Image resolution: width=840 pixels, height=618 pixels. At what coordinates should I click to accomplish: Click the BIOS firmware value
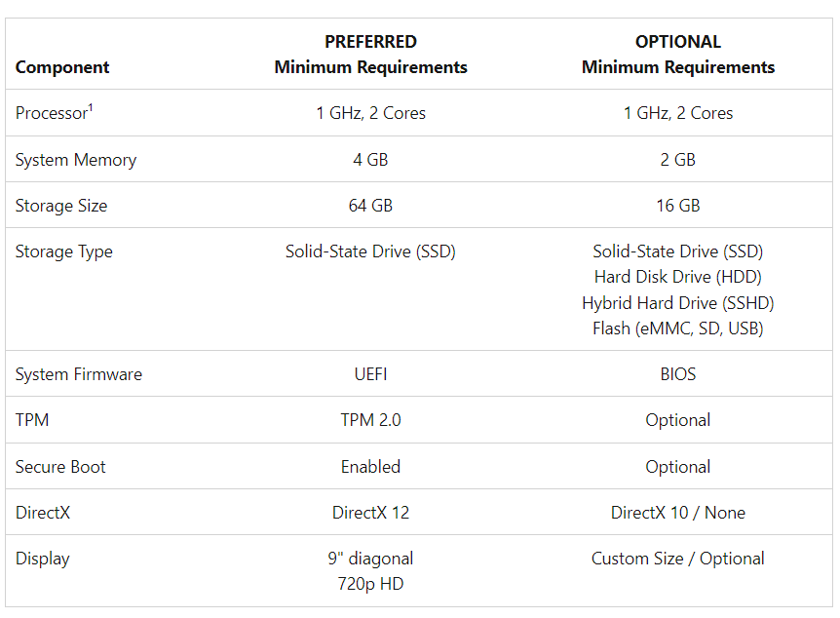click(678, 374)
